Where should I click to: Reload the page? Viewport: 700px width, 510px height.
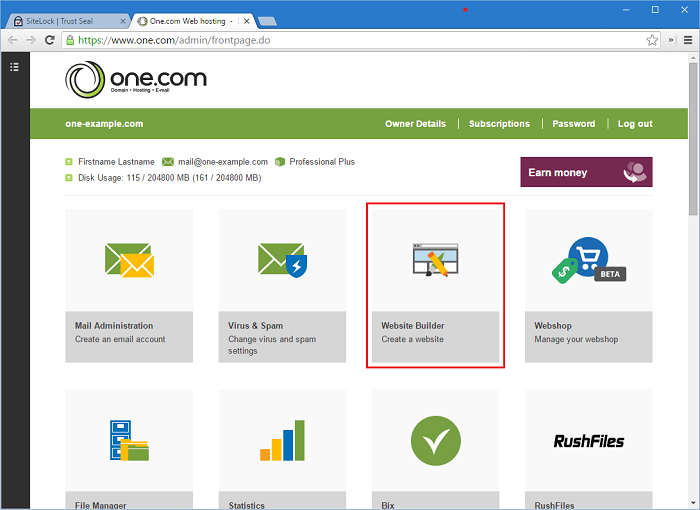click(50, 40)
